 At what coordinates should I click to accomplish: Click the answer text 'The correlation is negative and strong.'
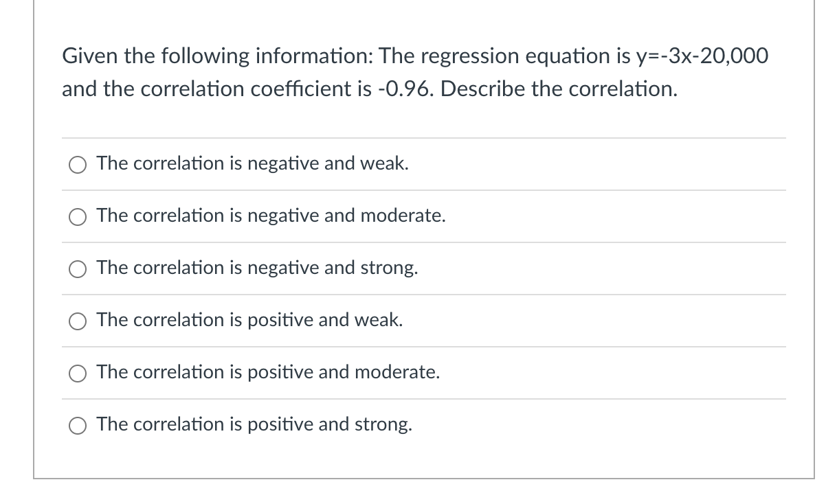[257, 268]
